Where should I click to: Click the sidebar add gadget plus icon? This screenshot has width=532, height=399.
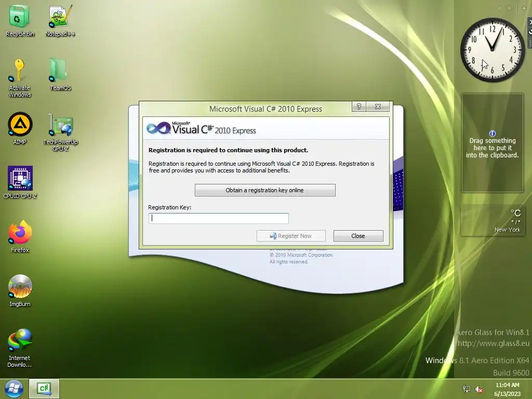[524, 8]
